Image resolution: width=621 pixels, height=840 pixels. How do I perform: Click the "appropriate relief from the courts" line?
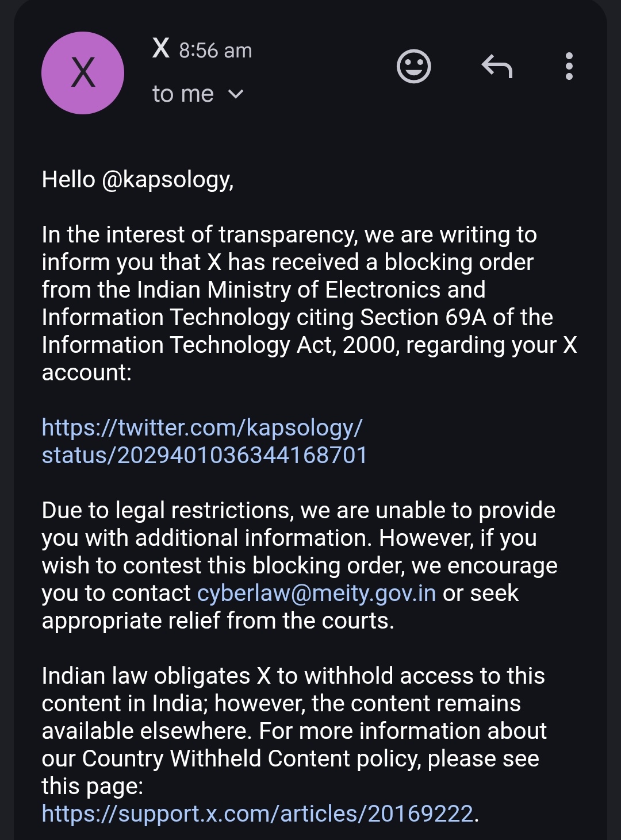(x=217, y=621)
